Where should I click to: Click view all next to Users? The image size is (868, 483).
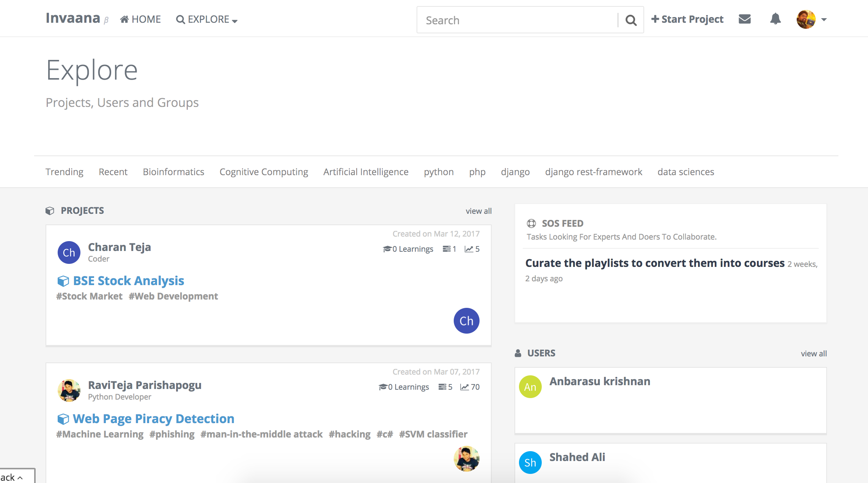814,353
